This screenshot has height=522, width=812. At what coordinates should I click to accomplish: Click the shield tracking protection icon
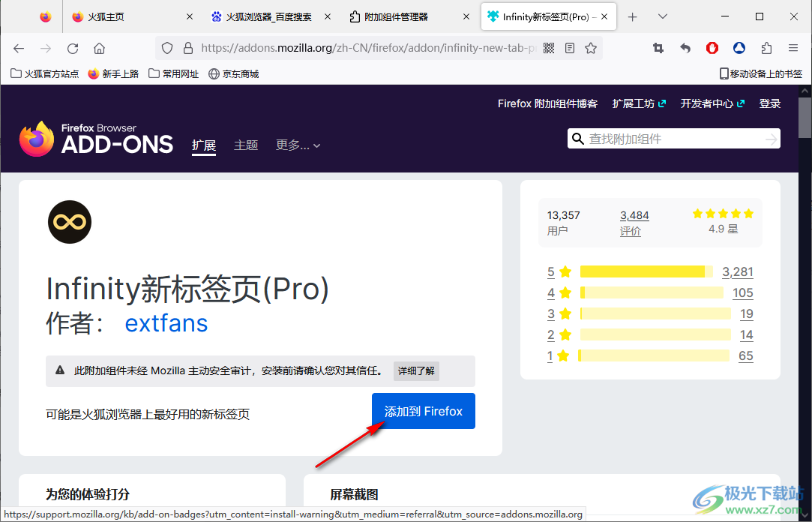pyautogui.click(x=166, y=48)
